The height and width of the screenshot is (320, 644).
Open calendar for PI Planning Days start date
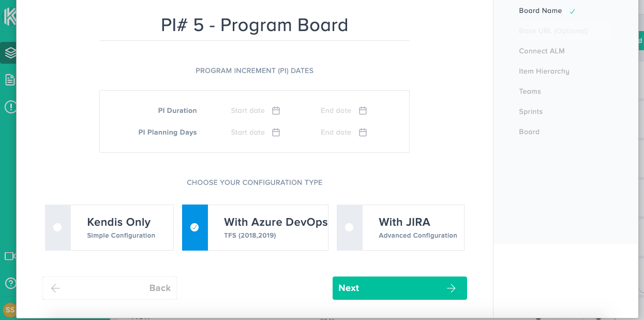tap(276, 133)
